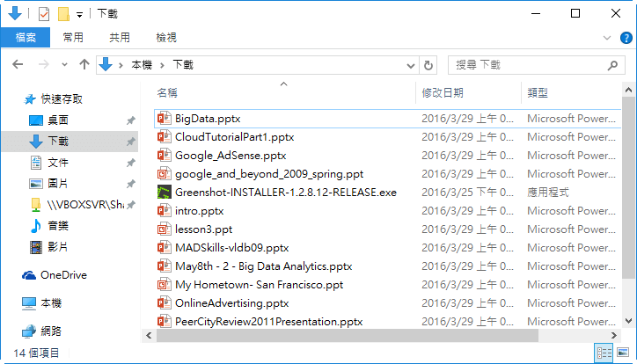
Task: Click the search magnifier icon
Action: pos(612,65)
